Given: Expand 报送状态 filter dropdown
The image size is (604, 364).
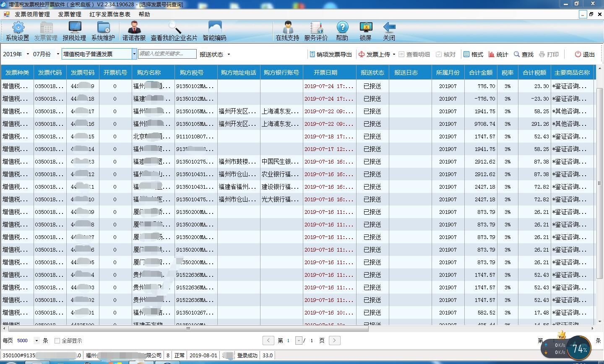Looking at the screenshot, I should click(x=229, y=55).
